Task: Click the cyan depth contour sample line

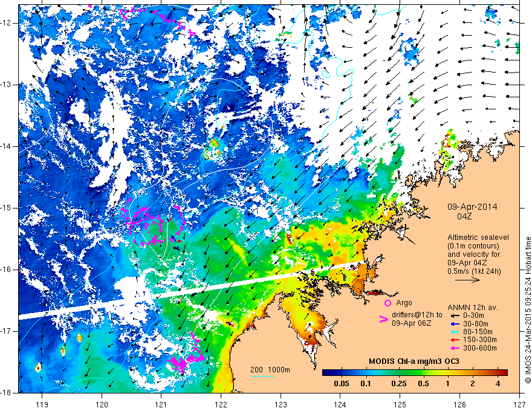Action: [262, 376]
